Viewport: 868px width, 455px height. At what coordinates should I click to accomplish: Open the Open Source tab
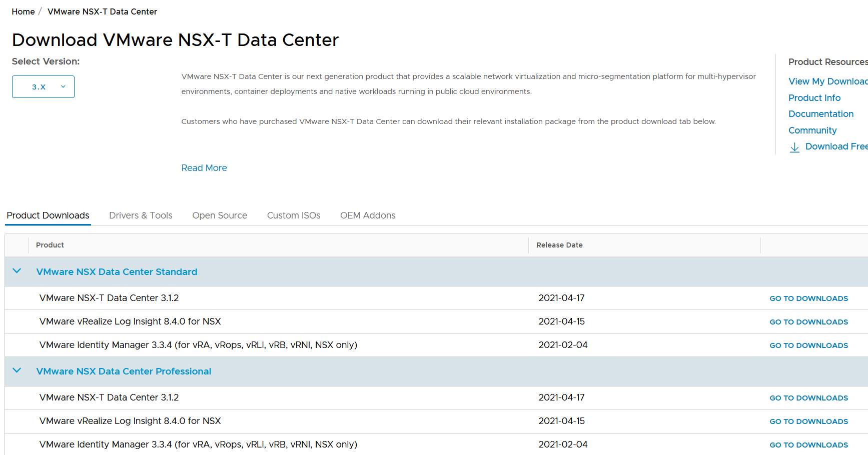(x=220, y=215)
